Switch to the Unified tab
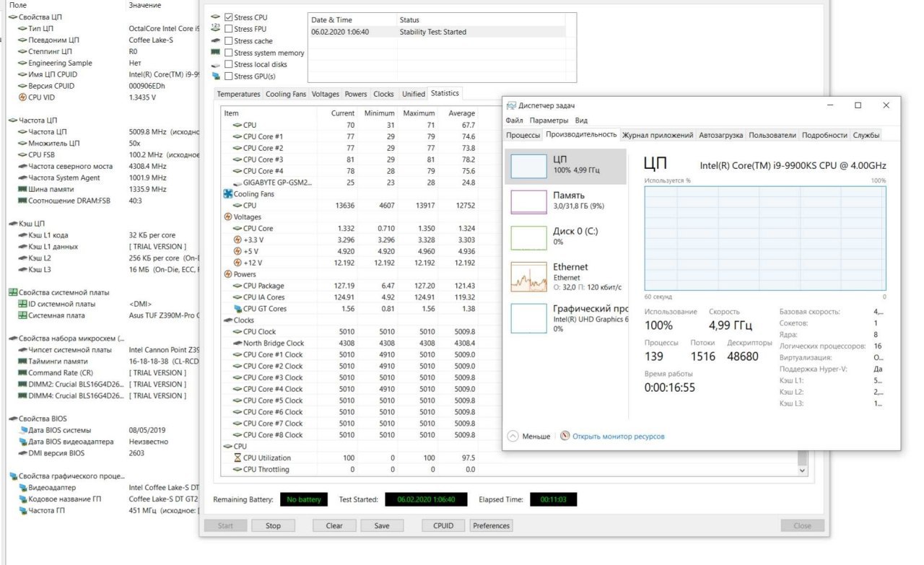Viewport: 924px width, 565px height. tap(414, 94)
